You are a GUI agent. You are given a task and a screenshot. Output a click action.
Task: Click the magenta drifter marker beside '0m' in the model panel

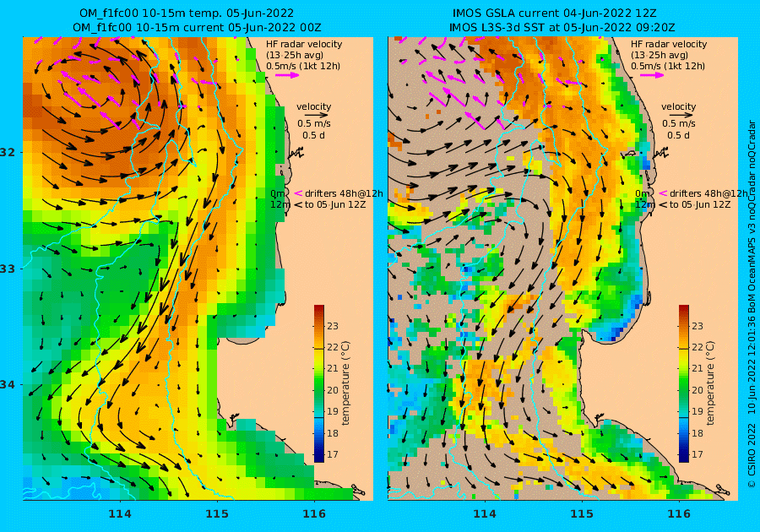(x=298, y=193)
